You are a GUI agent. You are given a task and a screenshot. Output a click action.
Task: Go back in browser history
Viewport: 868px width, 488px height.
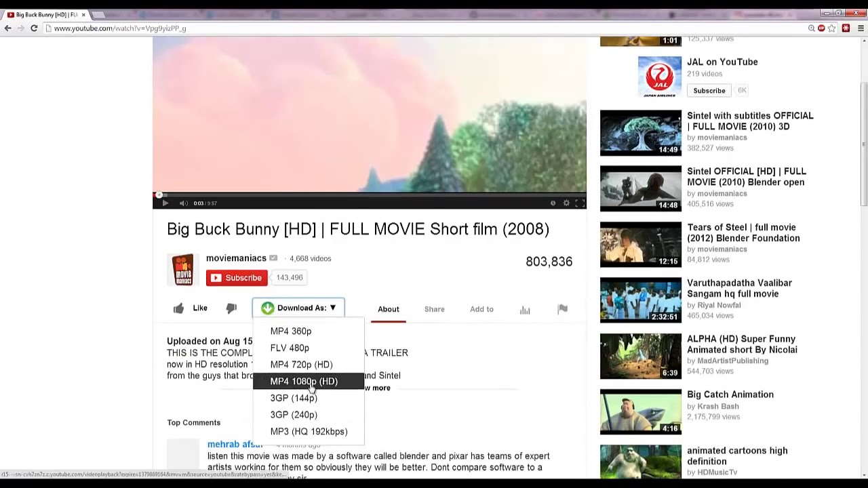tap(7, 28)
